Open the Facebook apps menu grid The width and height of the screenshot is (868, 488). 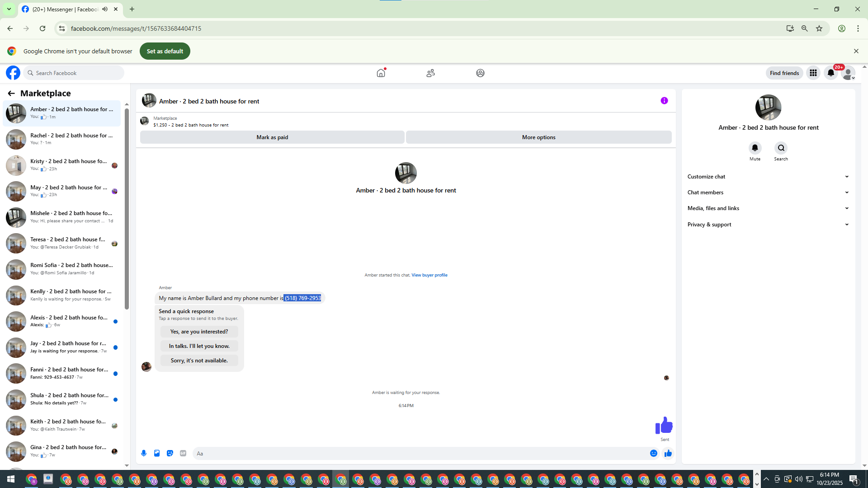click(813, 73)
